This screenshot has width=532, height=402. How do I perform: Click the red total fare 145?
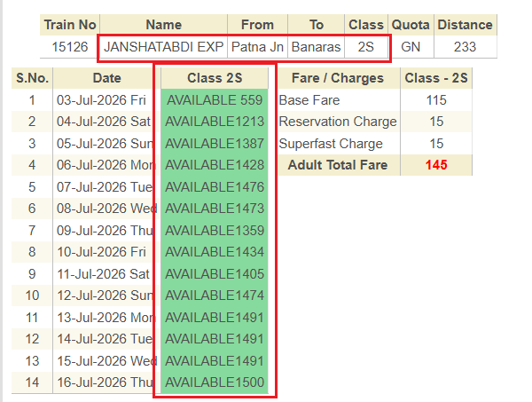tap(436, 165)
